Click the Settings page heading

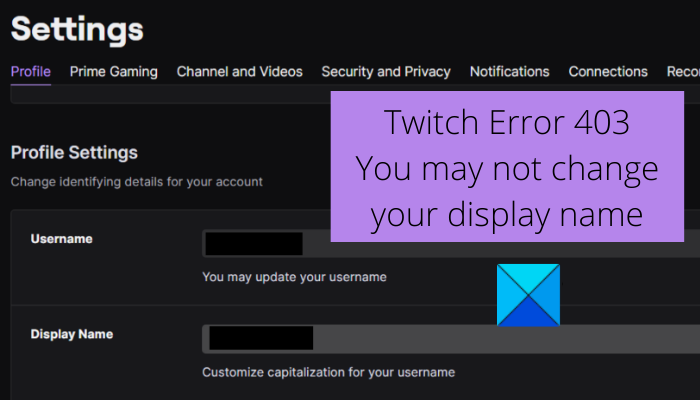(77, 28)
